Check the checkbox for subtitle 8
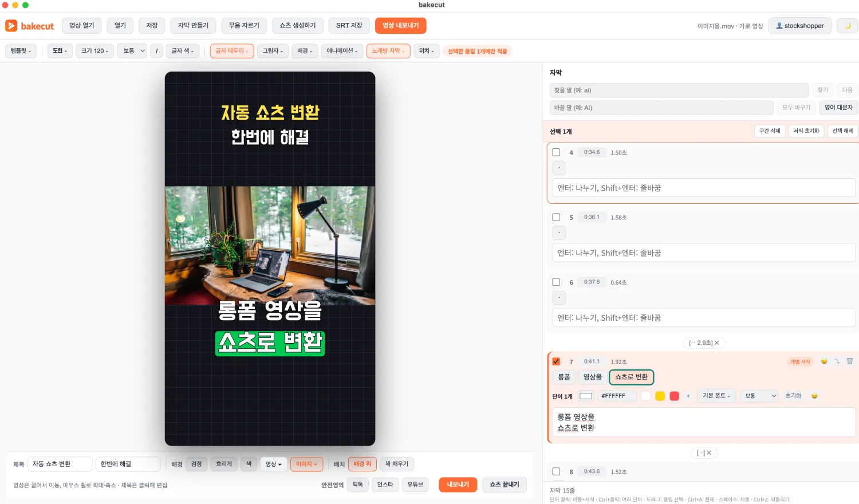 click(556, 471)
